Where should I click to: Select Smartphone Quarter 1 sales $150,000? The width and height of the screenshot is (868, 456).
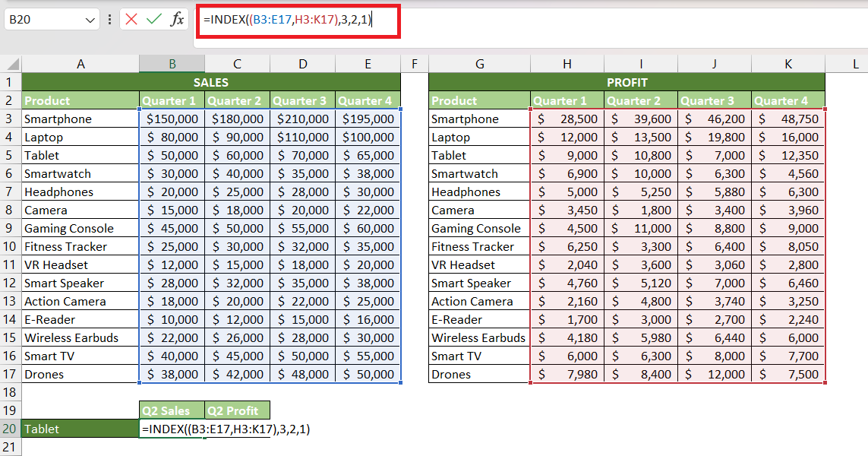coord(172,119)
